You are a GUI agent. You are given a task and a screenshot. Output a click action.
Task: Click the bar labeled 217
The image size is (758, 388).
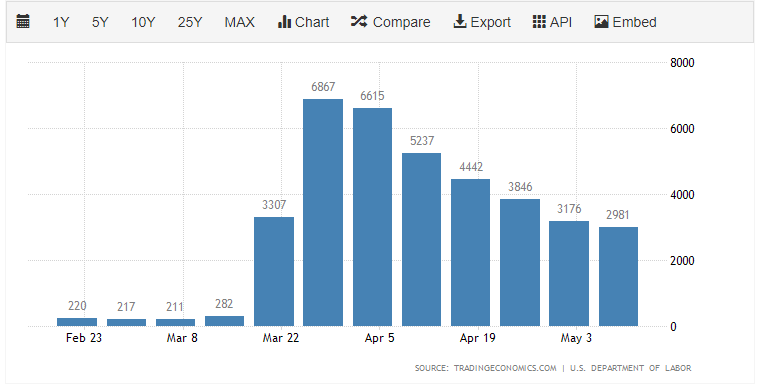(126, 322)
